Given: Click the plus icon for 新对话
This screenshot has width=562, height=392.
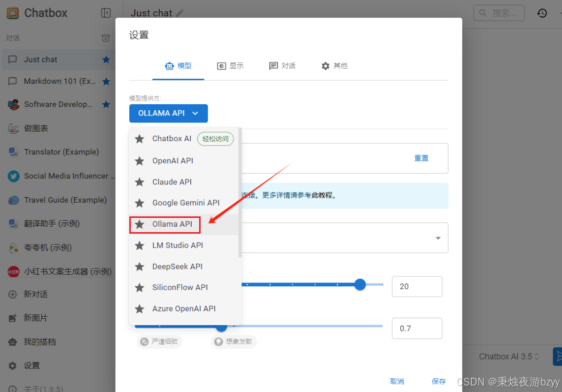Looking at the screenshot, I should (x=13, y=295).
